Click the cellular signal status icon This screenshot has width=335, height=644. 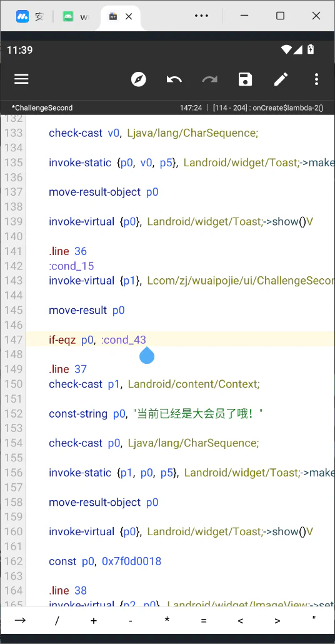[x=297, y=49]
